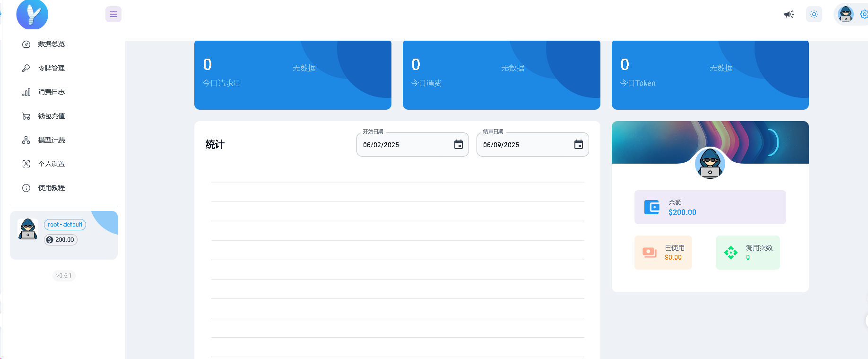
Task: Click the green diamond icon in 调用次数 card
Action: [731, 253]
